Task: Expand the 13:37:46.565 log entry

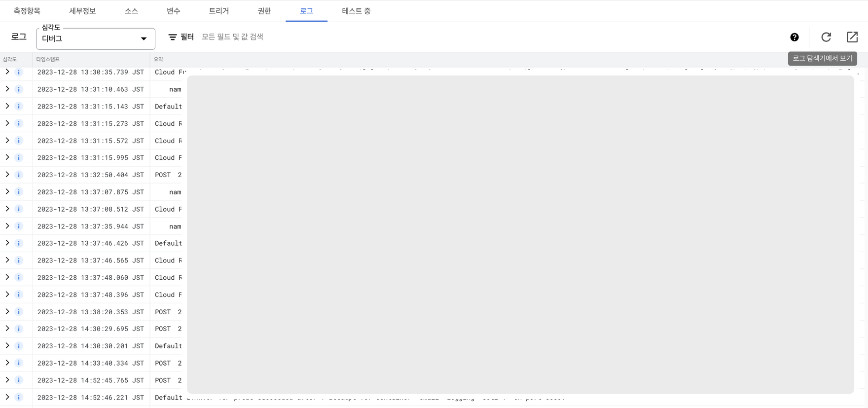Action: click(7, 260)
